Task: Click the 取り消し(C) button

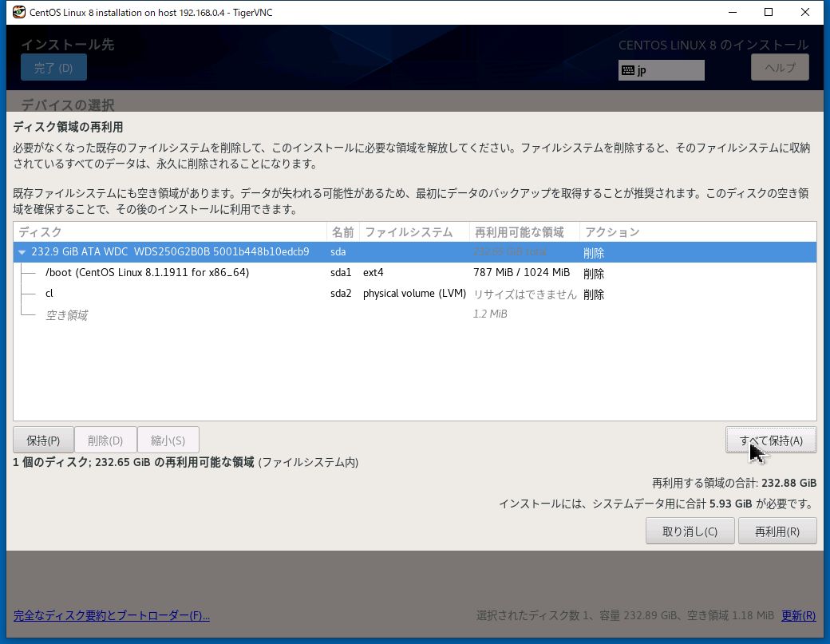Action: [690, 531]
